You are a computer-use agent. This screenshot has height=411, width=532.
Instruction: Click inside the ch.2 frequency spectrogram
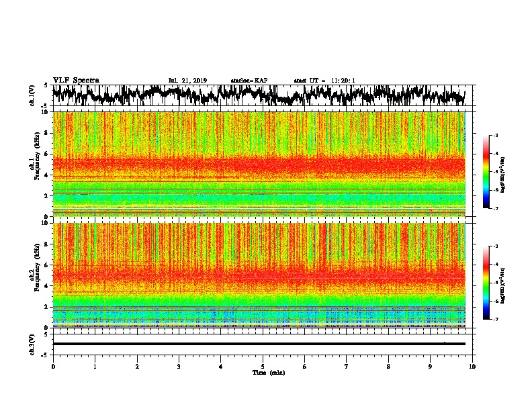point(259,275)
